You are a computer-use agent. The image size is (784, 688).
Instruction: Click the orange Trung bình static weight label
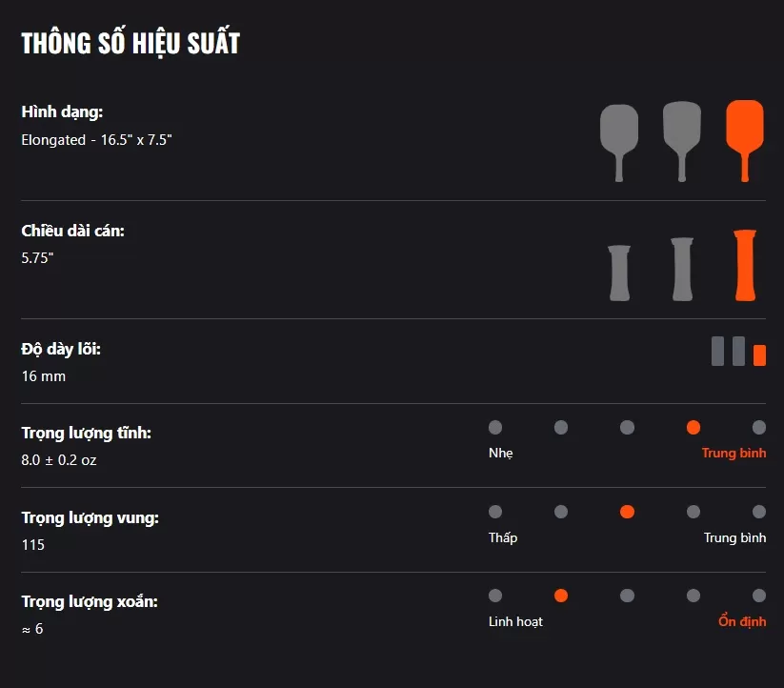[x=734, y=453]
